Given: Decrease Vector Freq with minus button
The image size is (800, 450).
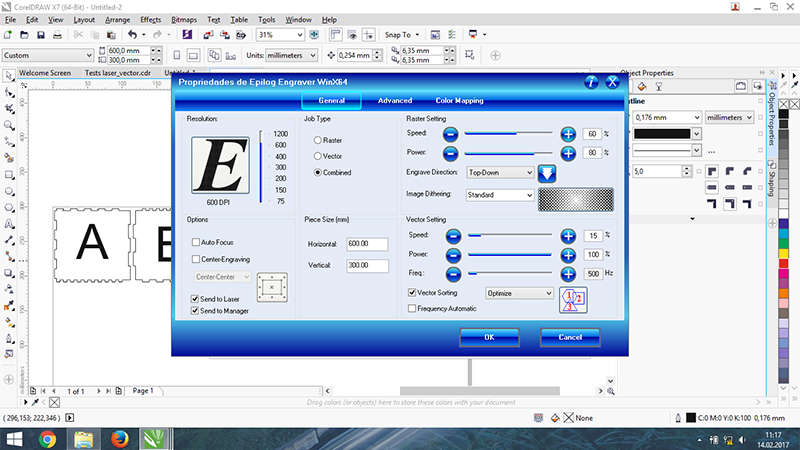Looking at the screenshot, I should pos(453,274).
